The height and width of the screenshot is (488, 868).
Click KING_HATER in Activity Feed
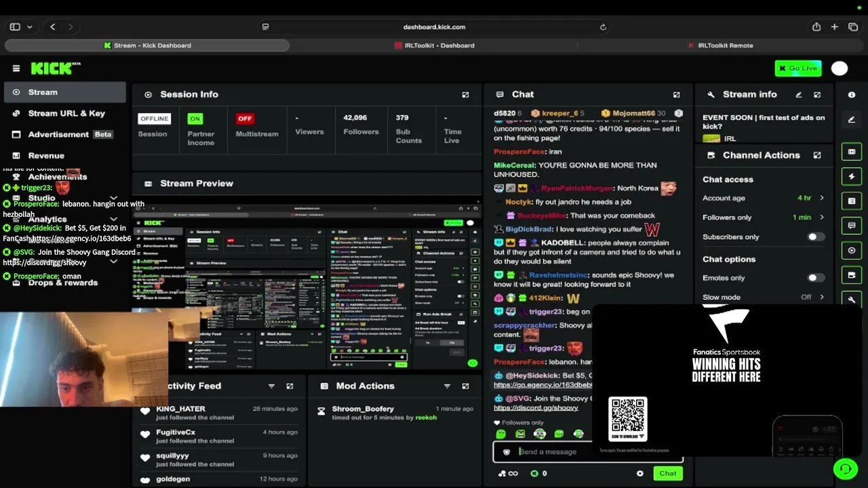(180, 409)
